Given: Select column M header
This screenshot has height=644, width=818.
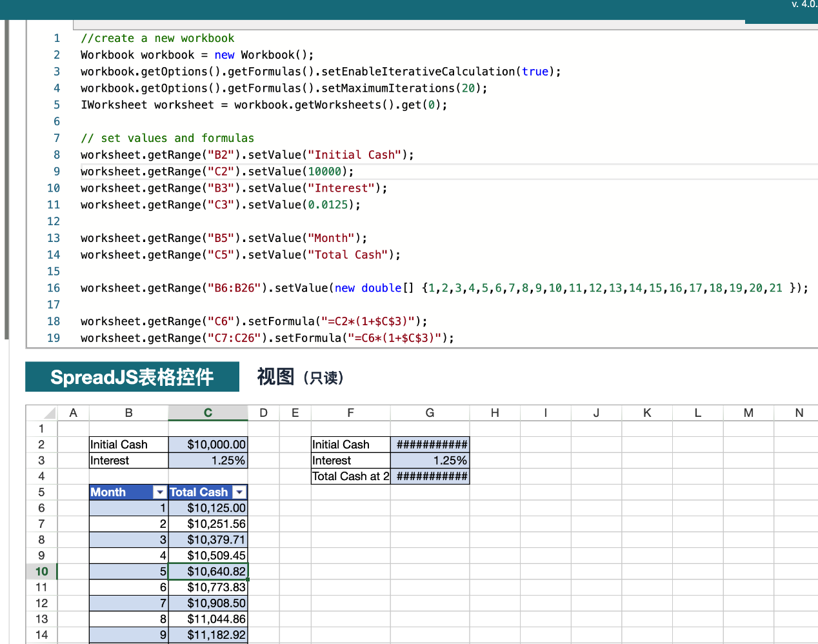Looking at the screenshot, I should coord(748,413).
